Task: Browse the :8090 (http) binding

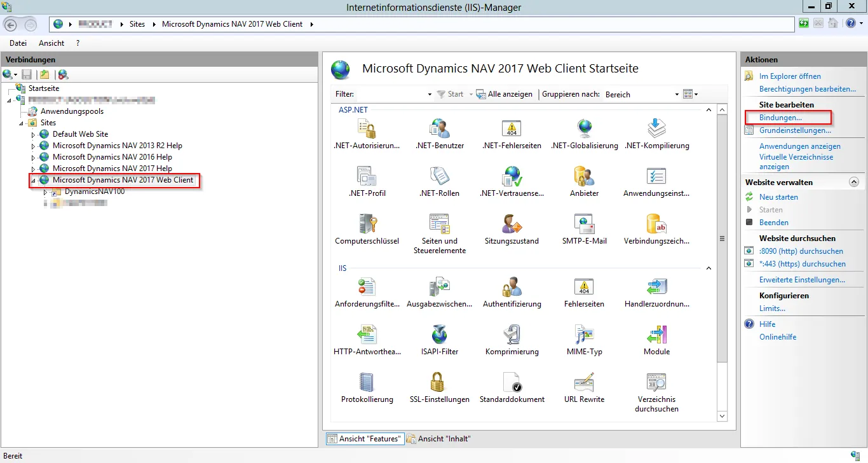Action: pos(801,251)
